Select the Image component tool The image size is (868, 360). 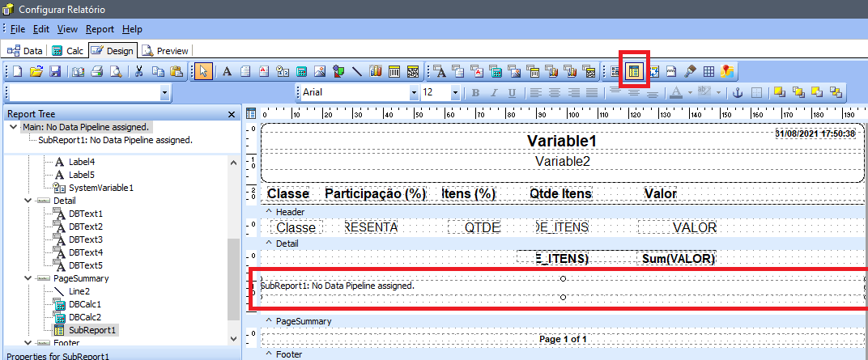pos(319,71)
